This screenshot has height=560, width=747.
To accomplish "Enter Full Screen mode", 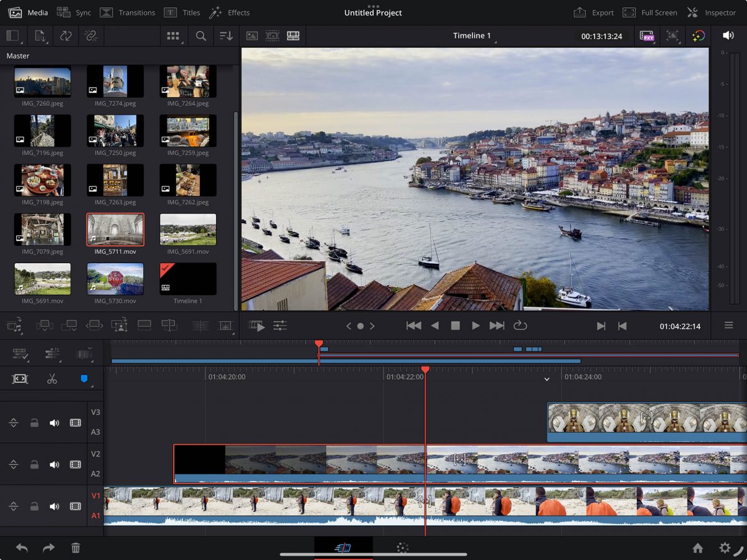I will point(650,12).
